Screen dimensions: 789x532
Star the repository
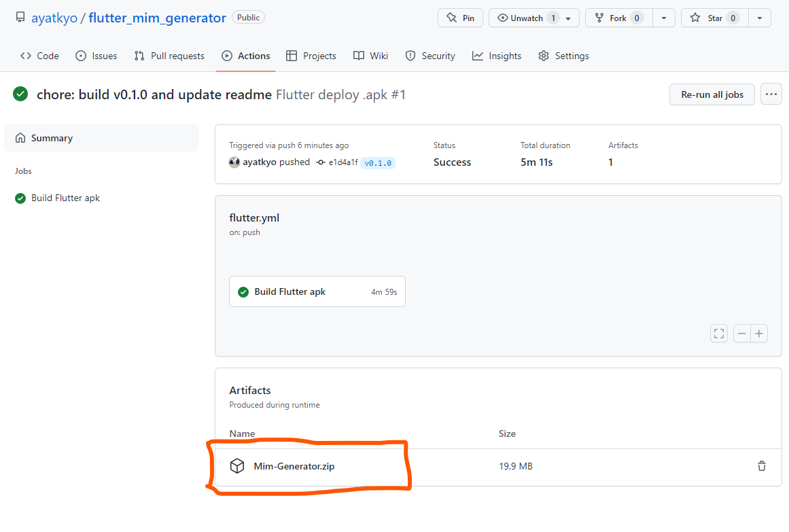pos(715,18)
